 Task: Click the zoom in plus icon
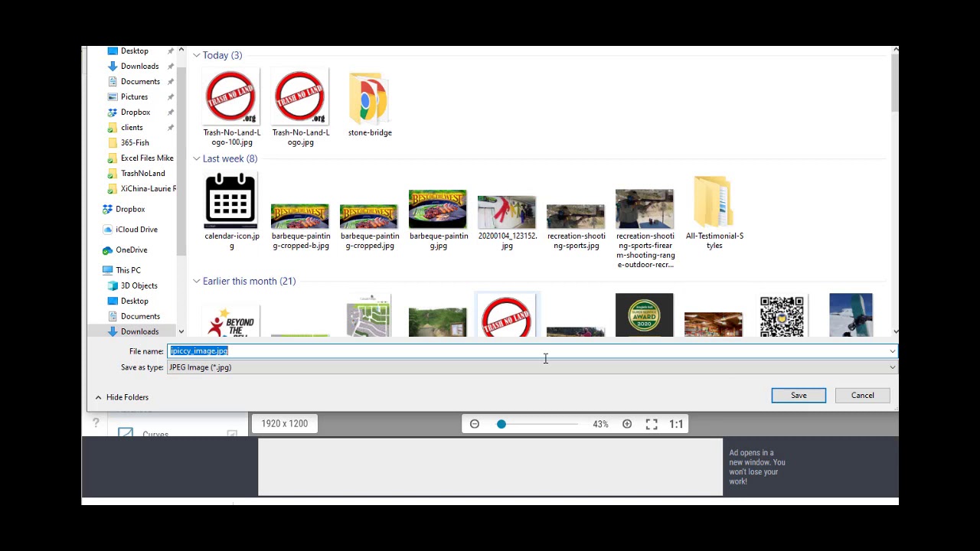(627, 424)
